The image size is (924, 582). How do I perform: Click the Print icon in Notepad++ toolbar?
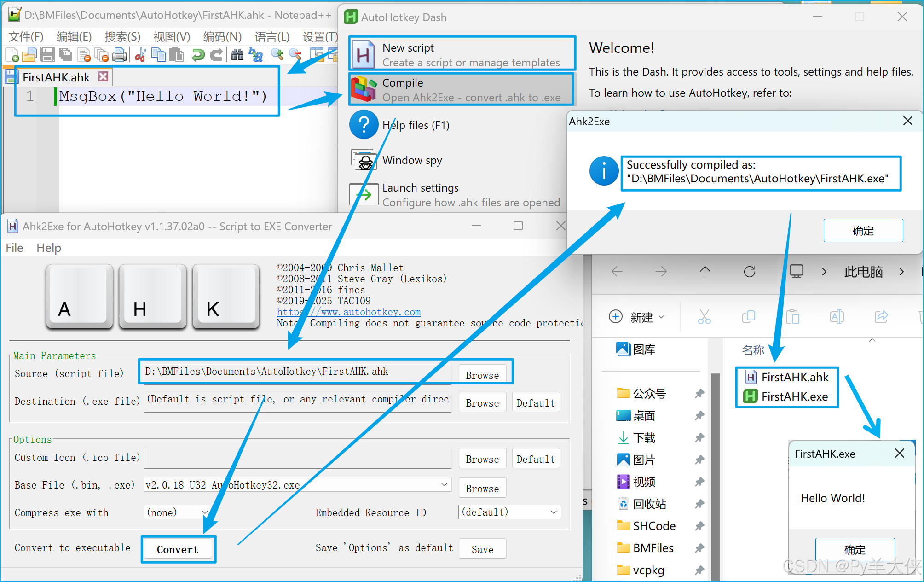(120, 55)
